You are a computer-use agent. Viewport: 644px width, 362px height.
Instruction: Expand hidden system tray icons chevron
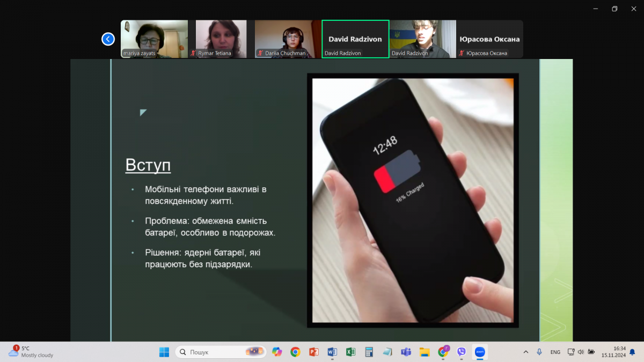pyautogui.click(x=525, y=352)
